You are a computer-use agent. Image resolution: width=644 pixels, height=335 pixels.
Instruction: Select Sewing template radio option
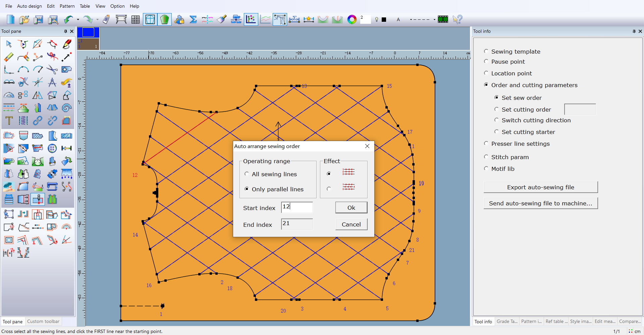(x=486, y=51)
